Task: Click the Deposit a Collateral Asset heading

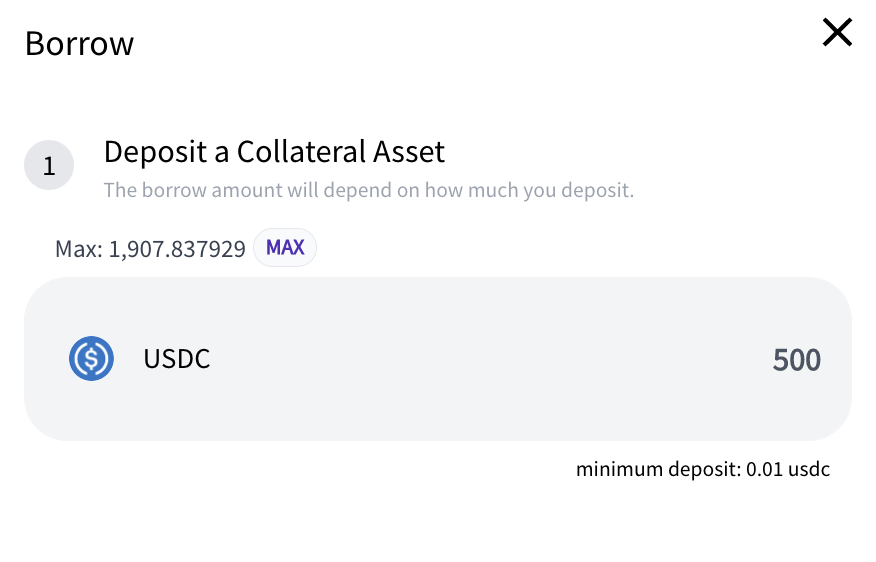Action: [x=274, y=151]
